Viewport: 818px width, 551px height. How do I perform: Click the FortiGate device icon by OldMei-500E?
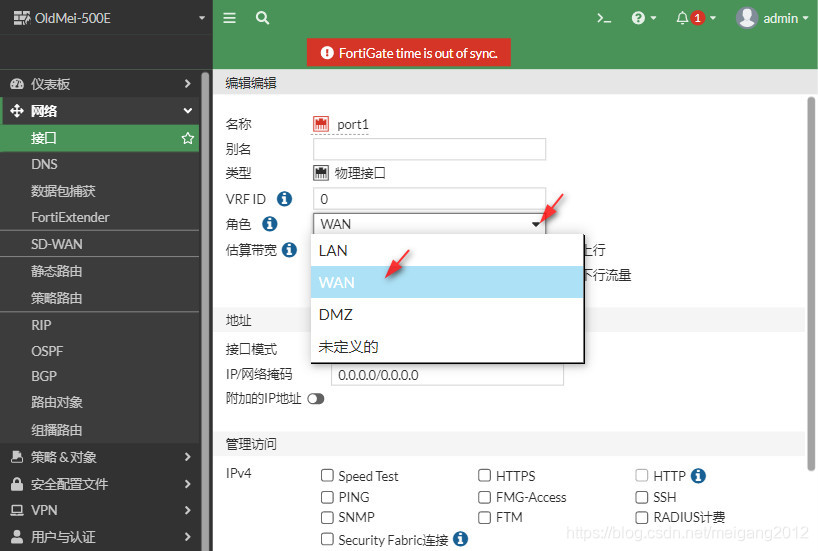tap(22, 18)
